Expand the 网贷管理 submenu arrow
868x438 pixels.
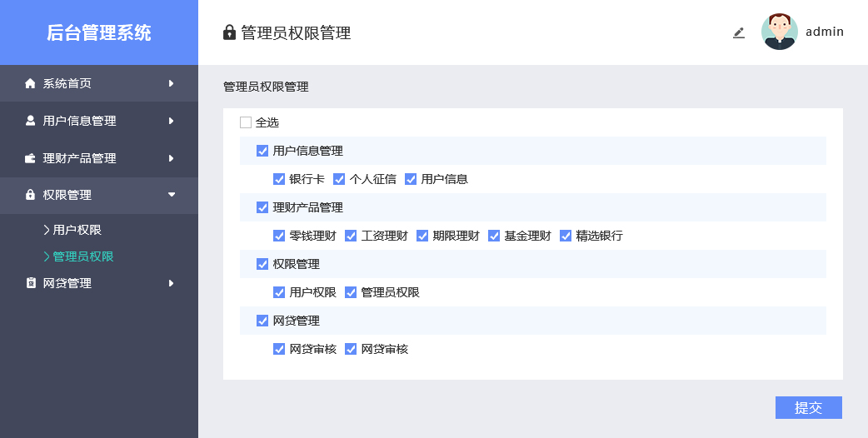point(171,283)
